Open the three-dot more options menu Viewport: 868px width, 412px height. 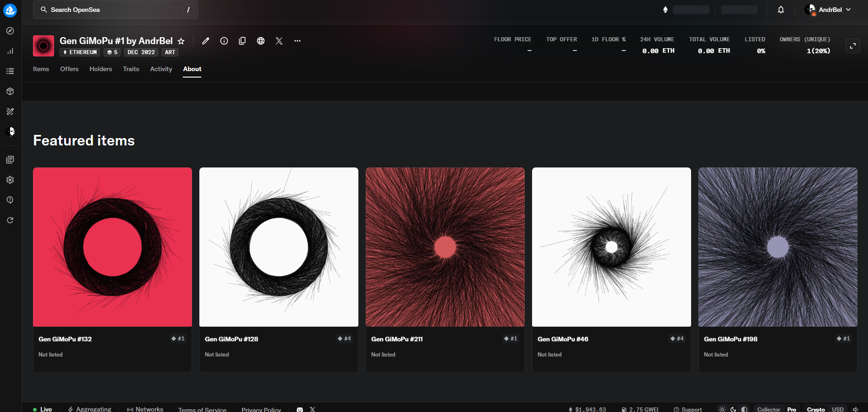pos(297,41)
